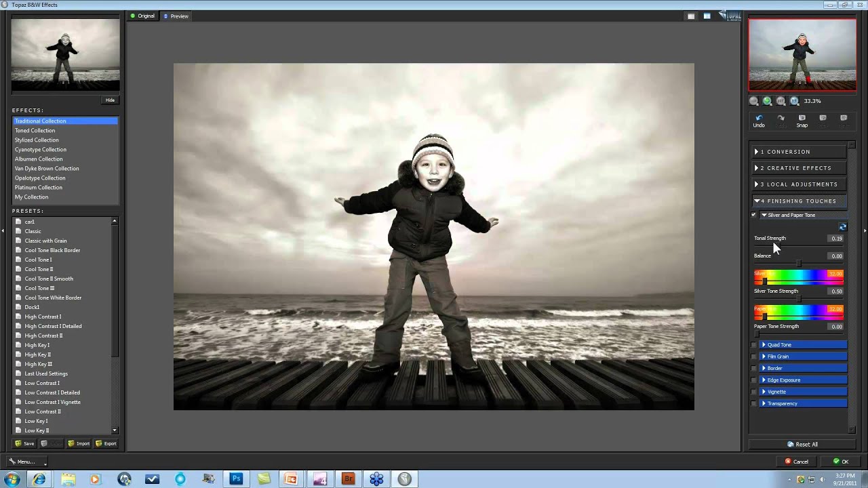Image resolution: width=868 pixels, height=488 pixels.
Task: Enable the Film Grain checkbox
Action: (x=753, y=357)
